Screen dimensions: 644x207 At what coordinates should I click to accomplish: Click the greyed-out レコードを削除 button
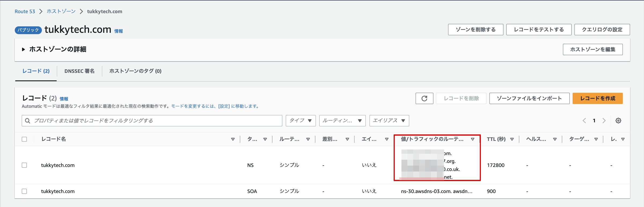pos(461,98)
